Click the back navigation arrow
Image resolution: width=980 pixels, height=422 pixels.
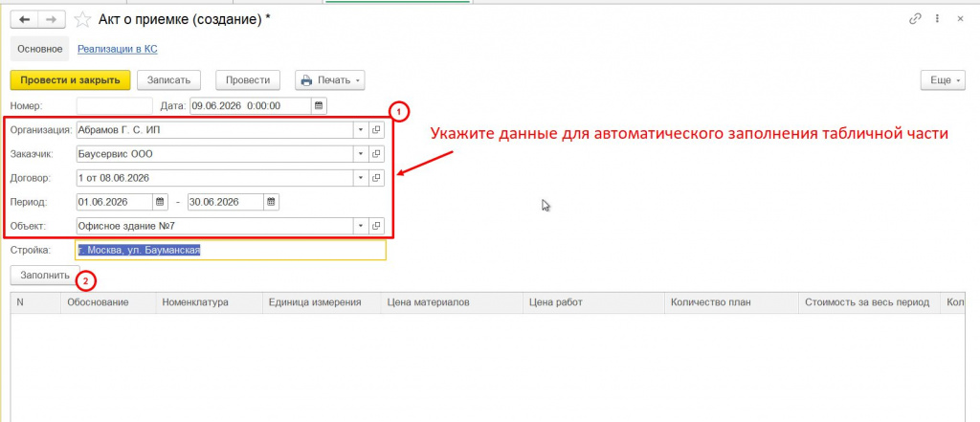point(25,19)
